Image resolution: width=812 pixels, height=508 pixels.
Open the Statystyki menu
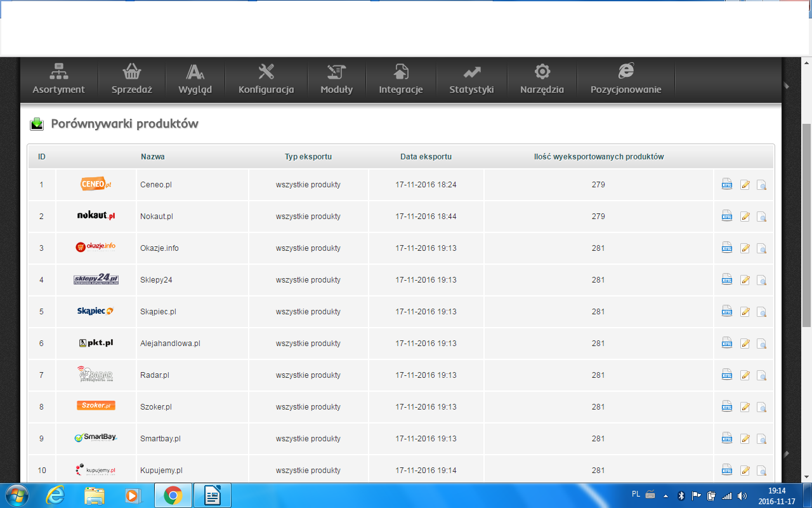pyautogui.click(x=471, y=79)
